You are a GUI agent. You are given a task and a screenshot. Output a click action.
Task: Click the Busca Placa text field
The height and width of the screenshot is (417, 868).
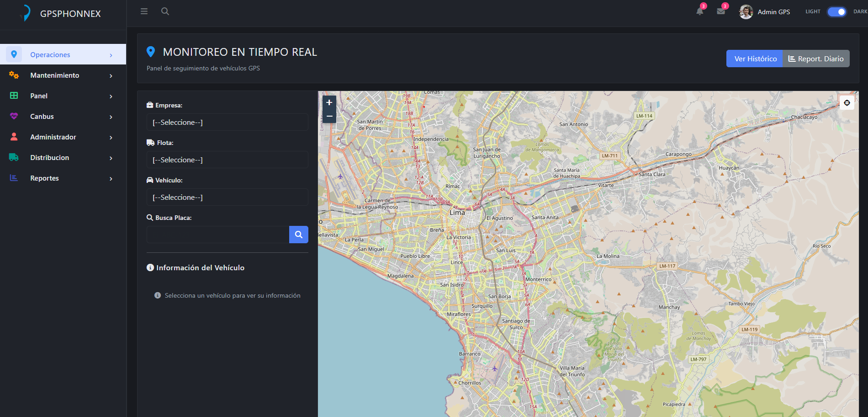217,235
